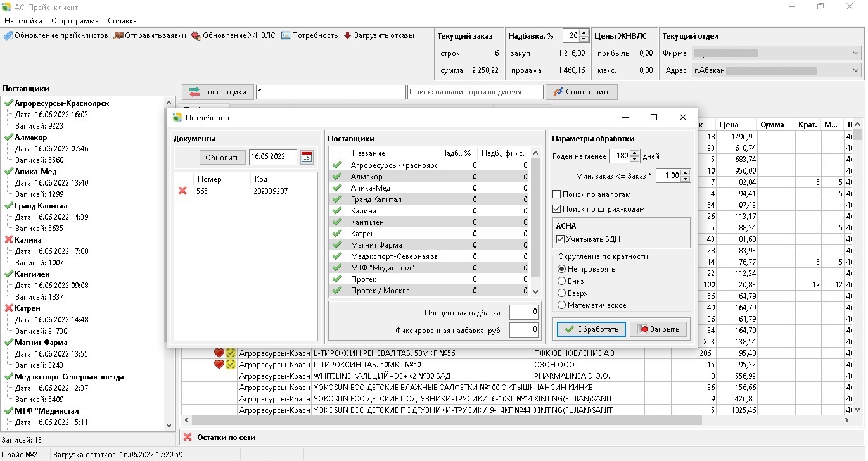Toggle checkmark for Калина in dialog list
Screen dimensions: 868x461
coord(337,211)
